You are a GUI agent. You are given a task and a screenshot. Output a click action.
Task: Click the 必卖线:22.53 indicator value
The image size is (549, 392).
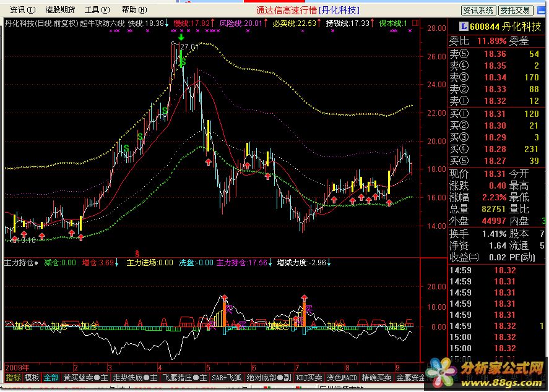tap(295, 23)
